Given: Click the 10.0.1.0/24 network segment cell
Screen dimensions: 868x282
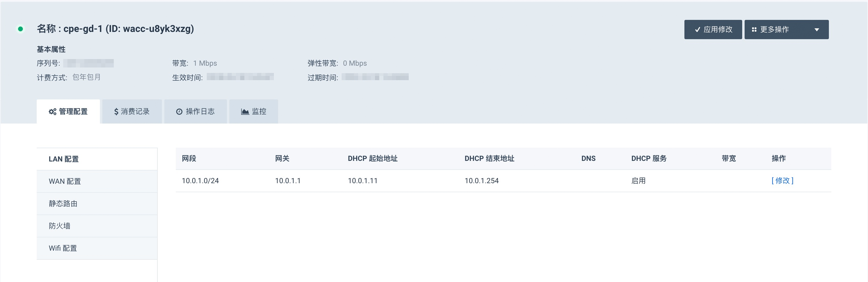Looking at the screenshot, I should tap(200, 181).
